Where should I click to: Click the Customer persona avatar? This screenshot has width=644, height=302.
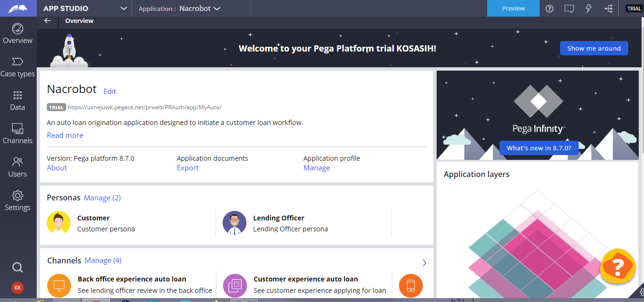coord(59,223)
